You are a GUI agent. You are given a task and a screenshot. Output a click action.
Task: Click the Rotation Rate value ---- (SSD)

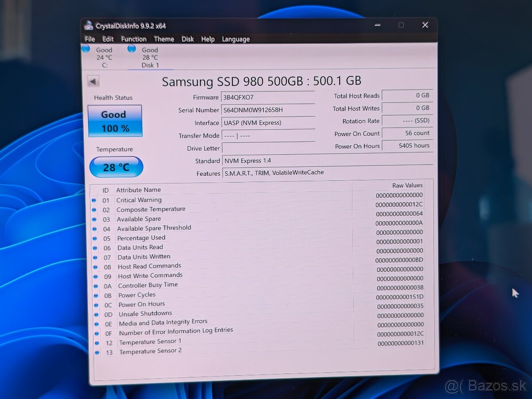tap(407, 121)
